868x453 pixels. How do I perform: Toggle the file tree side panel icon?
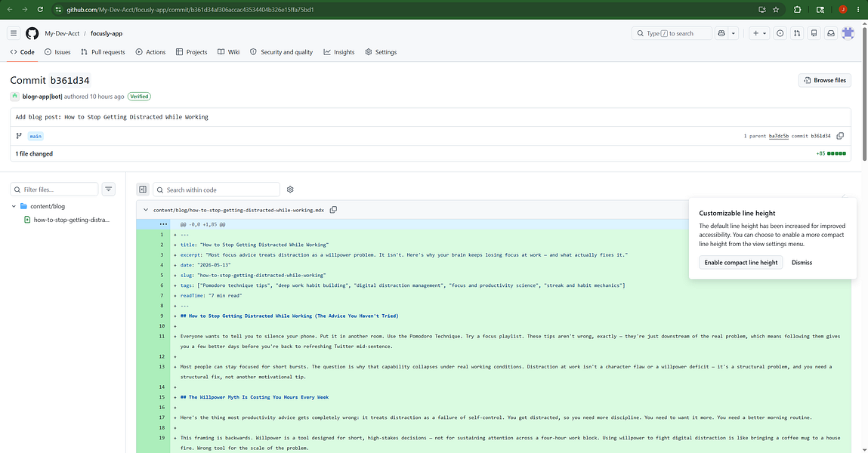pyautogui.click(x=143, y=190)
